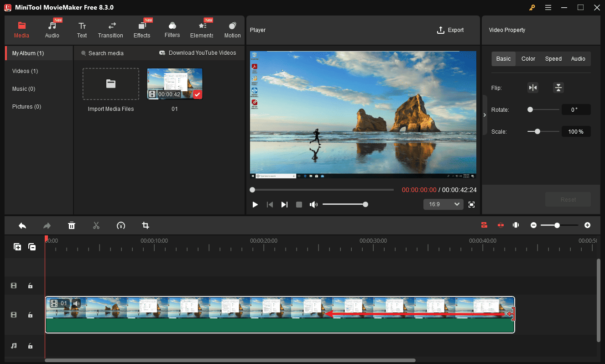Switch to Basic property tab
The height and width of the screenshot is (364, 605).
[504, 59]
